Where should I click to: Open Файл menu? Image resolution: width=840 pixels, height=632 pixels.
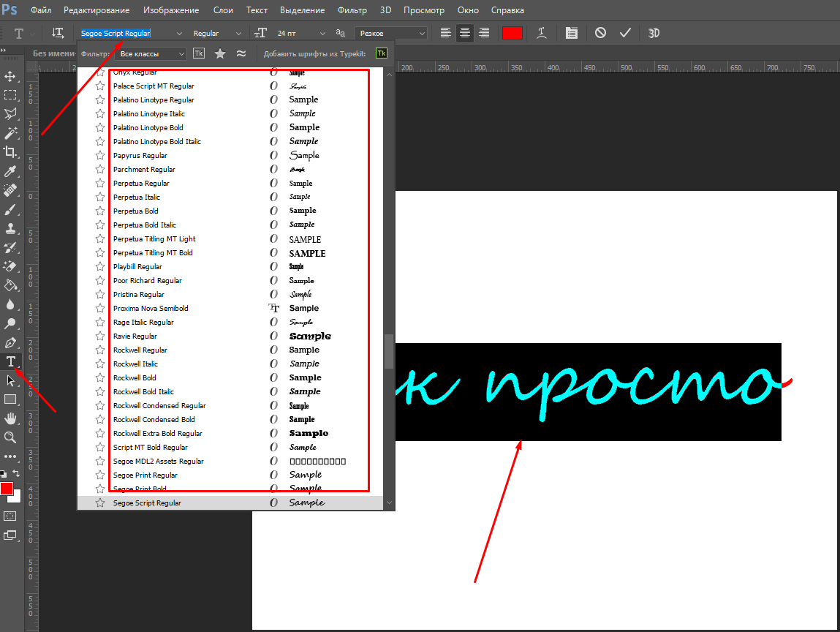click(41, 10)
